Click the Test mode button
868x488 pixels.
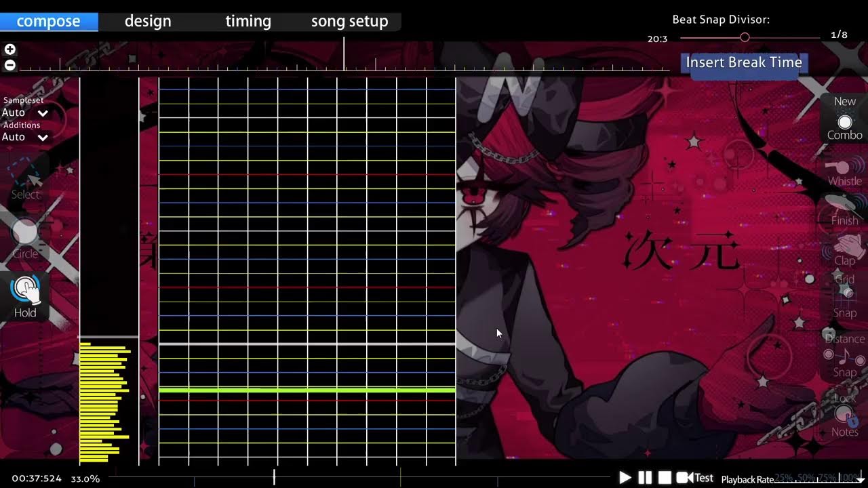(696, 478)
